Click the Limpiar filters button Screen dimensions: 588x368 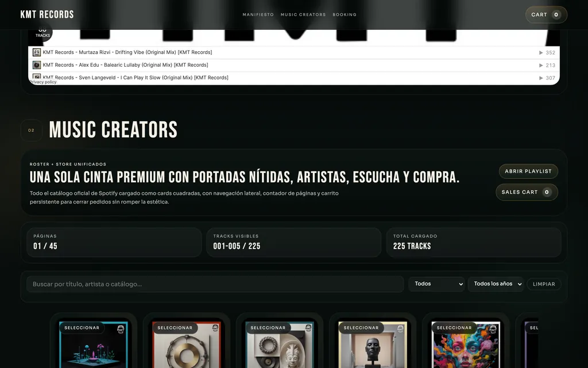(544, 284)
